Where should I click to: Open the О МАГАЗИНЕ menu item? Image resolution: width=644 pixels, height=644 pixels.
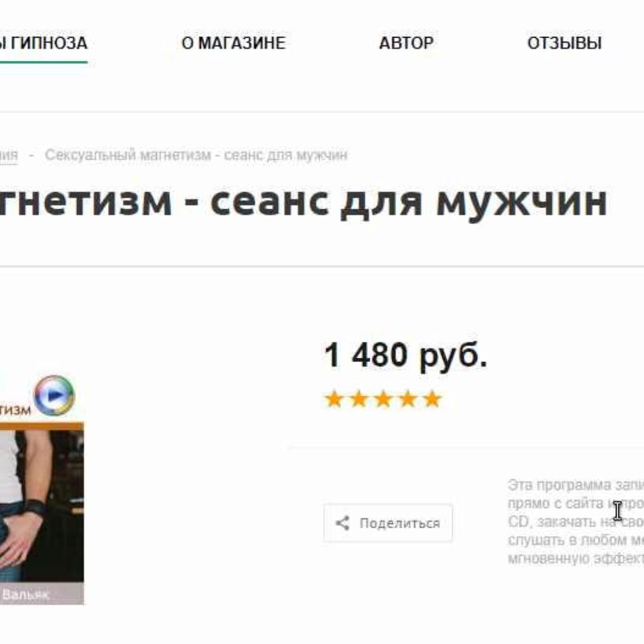click(234, 43)
